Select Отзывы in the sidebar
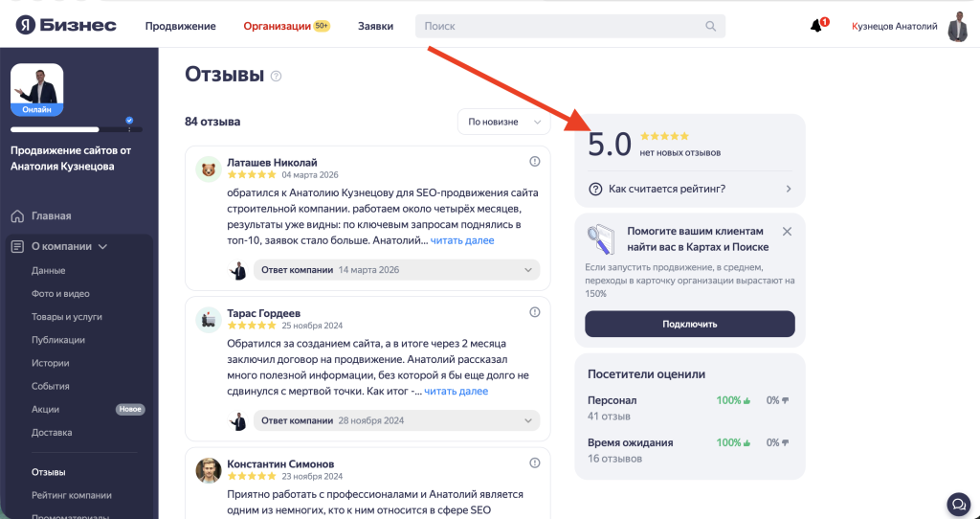This screenshot has width=980, height=519. click(49, 472)
